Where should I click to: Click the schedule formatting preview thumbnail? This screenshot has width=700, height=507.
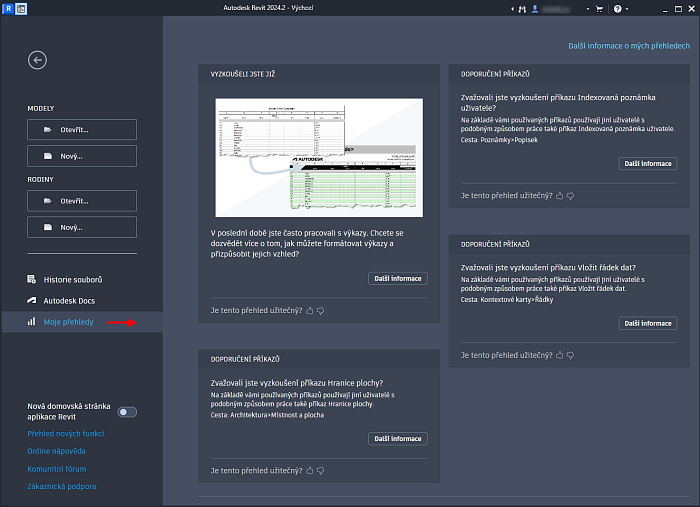tap(320, 156)
